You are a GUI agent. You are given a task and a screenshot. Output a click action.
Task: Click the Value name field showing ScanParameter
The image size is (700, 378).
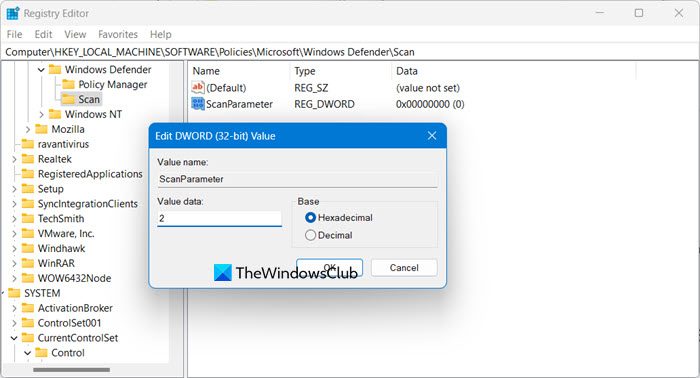point(297,179)
